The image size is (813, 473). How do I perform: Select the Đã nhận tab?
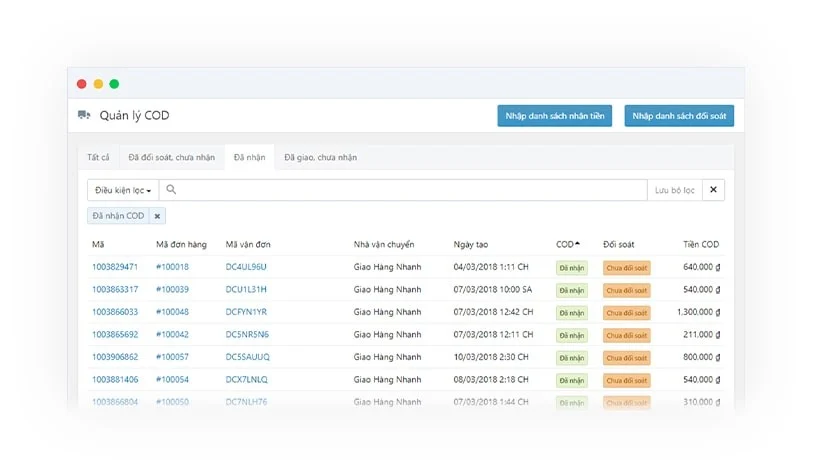(x=249, y=157)
